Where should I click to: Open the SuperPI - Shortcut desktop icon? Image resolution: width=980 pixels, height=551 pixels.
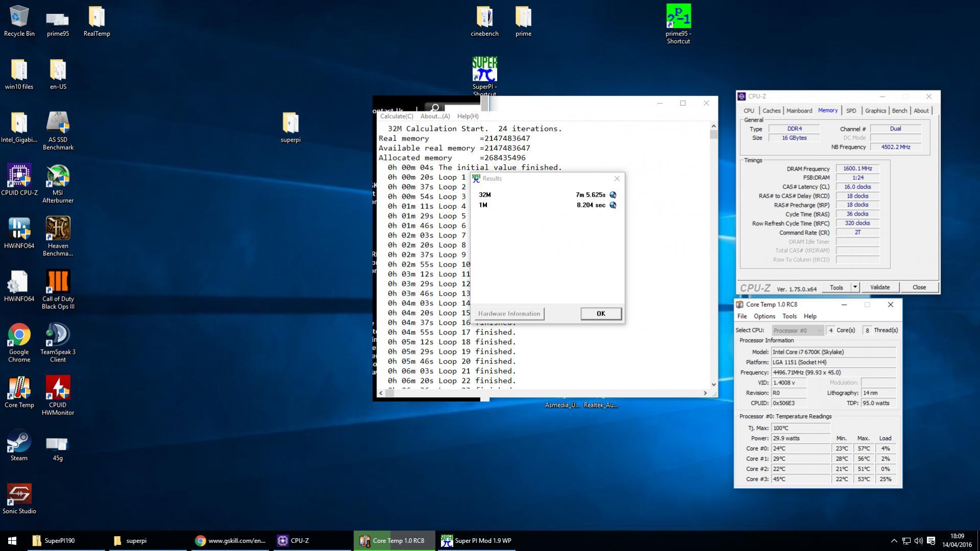pyautogui.click(x=484, y=77)
